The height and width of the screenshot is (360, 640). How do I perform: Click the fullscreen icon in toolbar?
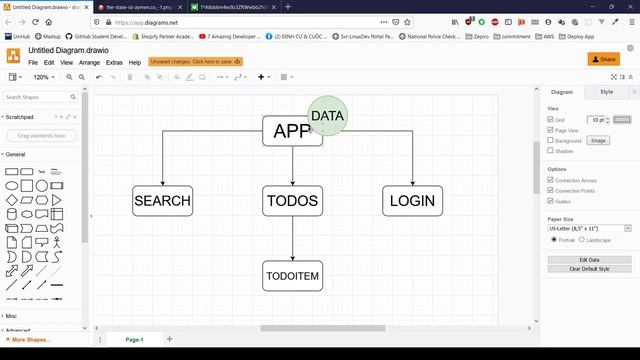[x=613, y=77]
